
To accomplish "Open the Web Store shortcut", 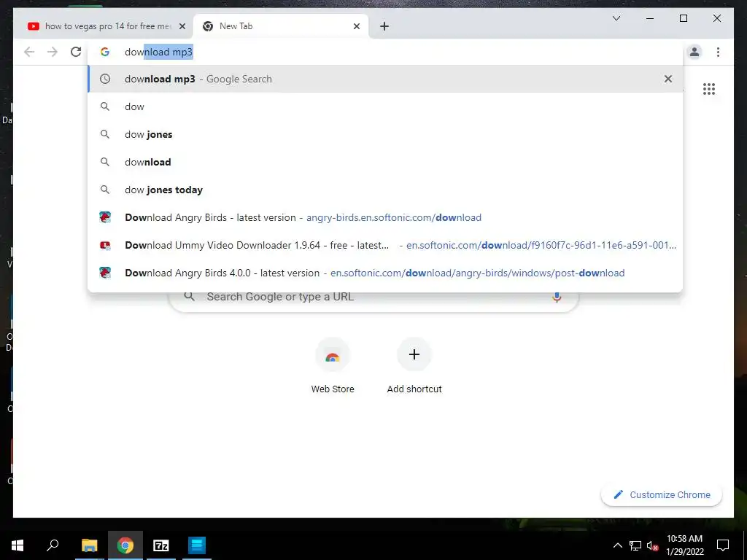I will pyautogui.click(x=333, y=366).
